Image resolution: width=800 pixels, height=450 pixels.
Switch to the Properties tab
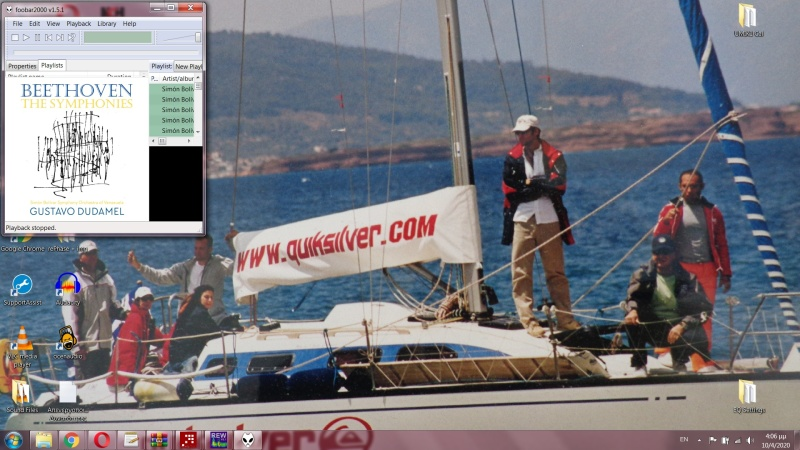point(22,66)
